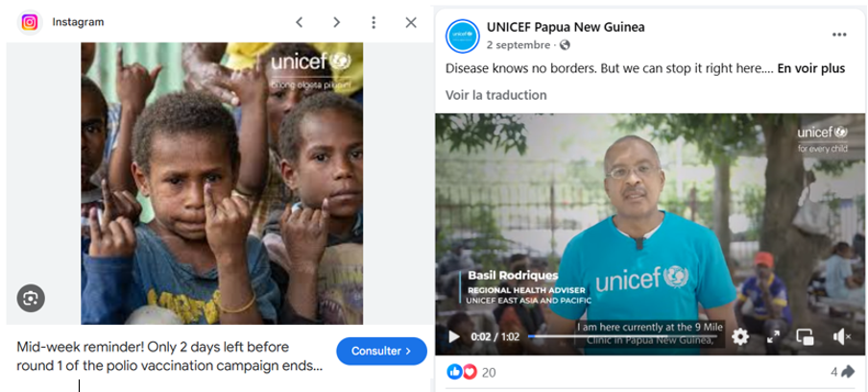Click Voir la traduction link
Viewport: 868px width, 392px height.
point(496,95)
